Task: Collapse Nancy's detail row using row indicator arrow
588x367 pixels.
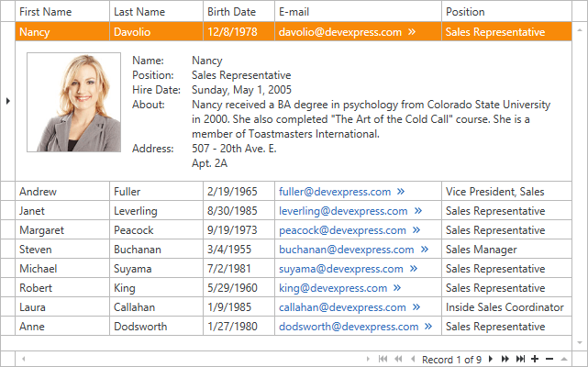Action: [7, 99]
